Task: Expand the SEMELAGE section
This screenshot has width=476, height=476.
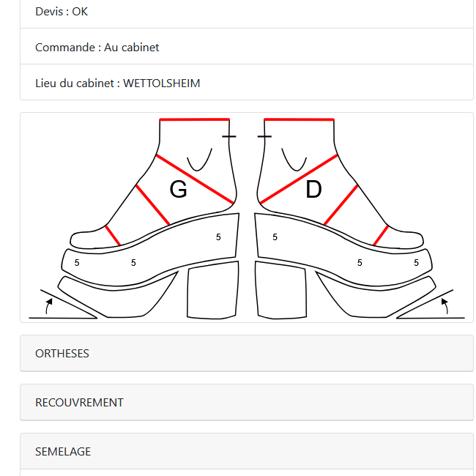Action: pos(247,451)
